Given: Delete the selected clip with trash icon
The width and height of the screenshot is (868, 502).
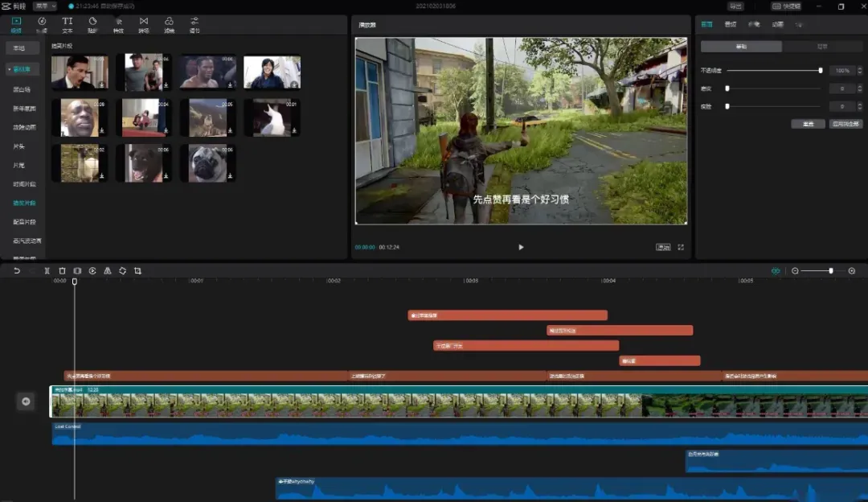Looking at the screenshot, I should tap(62, 271).
